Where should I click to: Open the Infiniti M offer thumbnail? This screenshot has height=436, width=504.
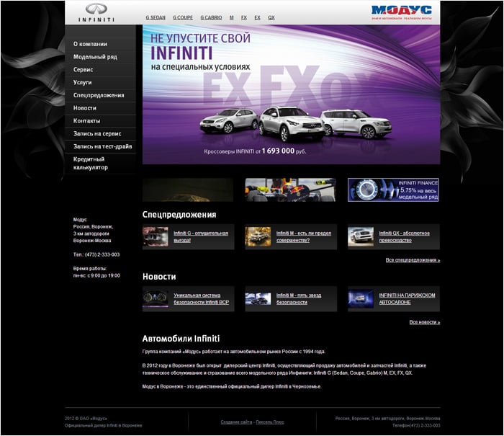[x=258, y=237]
